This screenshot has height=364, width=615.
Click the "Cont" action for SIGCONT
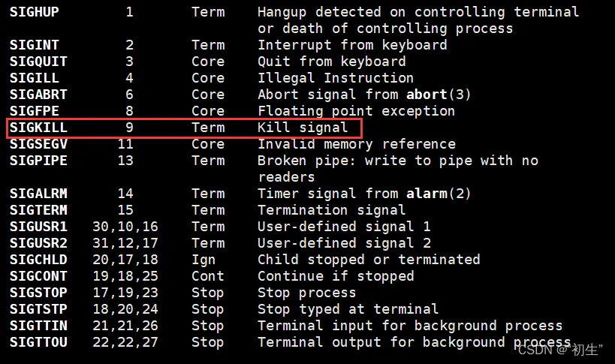tap(208, 276)
